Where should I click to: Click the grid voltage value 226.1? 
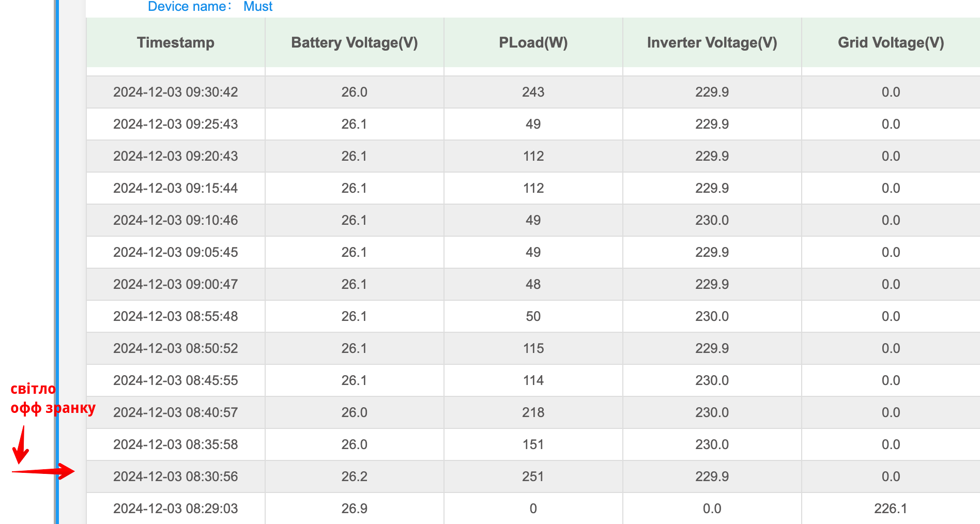[x=891, y=508]
